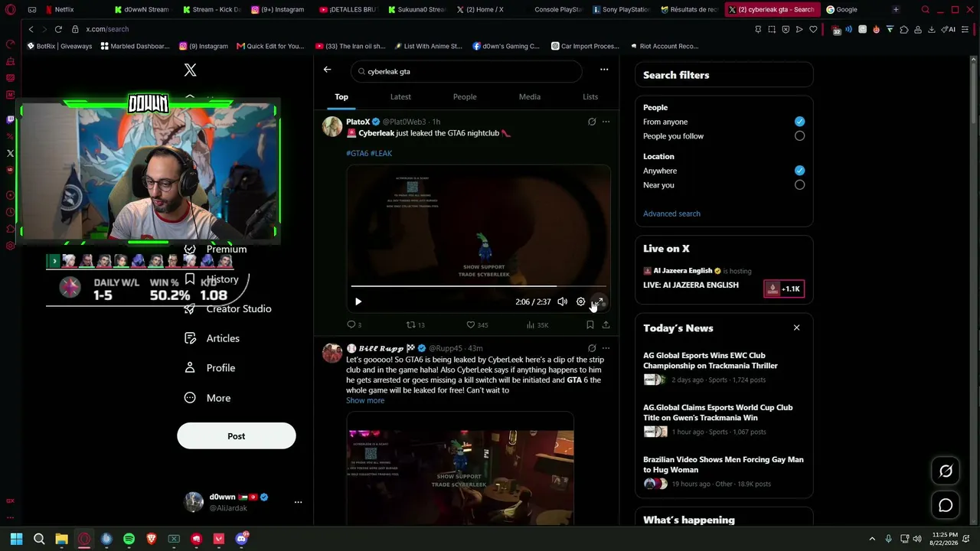Open Profile in the sidebar
This screenshot has width=980, height=551.
point(210,368)
